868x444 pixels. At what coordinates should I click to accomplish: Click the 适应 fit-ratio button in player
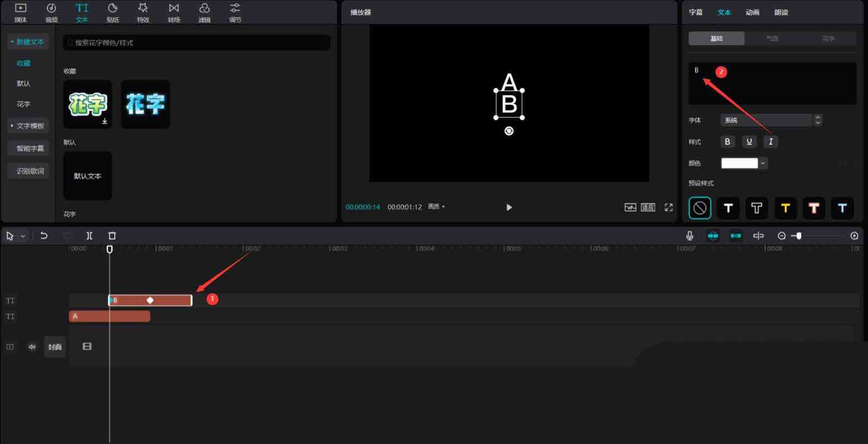tap(648, 207)
